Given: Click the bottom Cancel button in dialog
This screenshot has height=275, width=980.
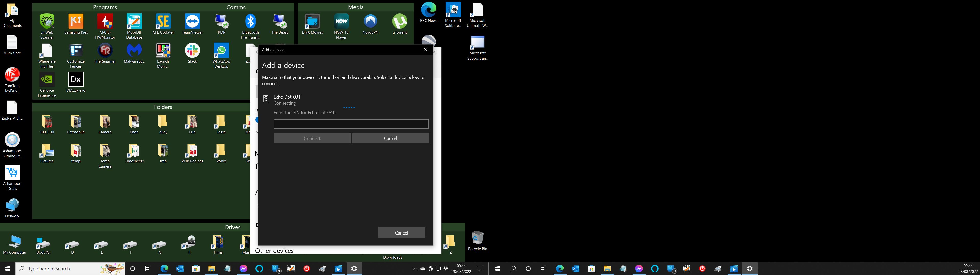Looking at the screenshot, I should tap(401, 233).
